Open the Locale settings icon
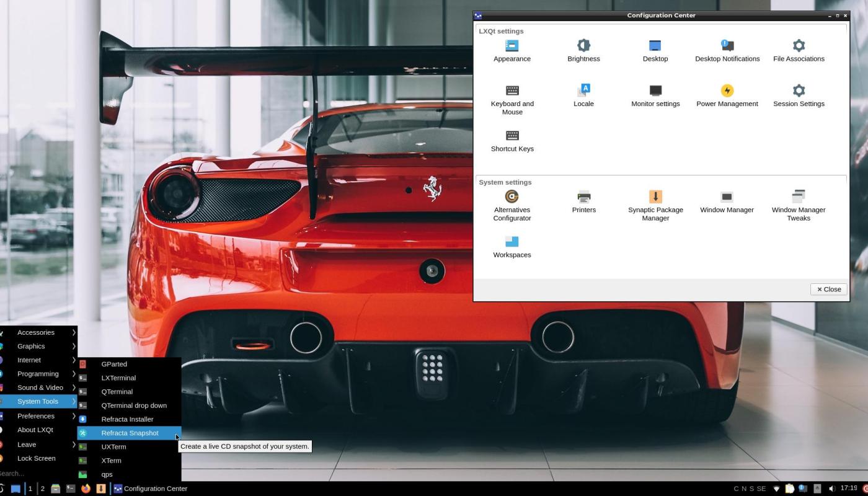The width and height of the screenshot is (868, 496). pos(583,96)
